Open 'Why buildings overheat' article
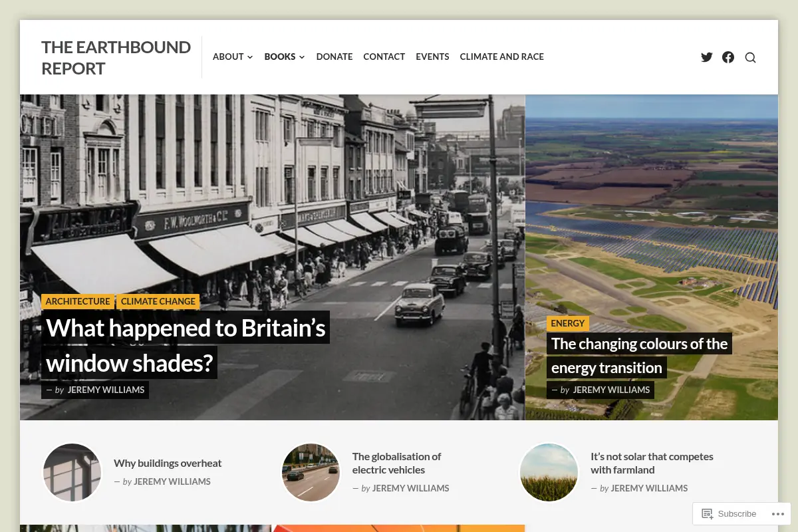Viewport: 798px width, 532px height. [168, 464]
